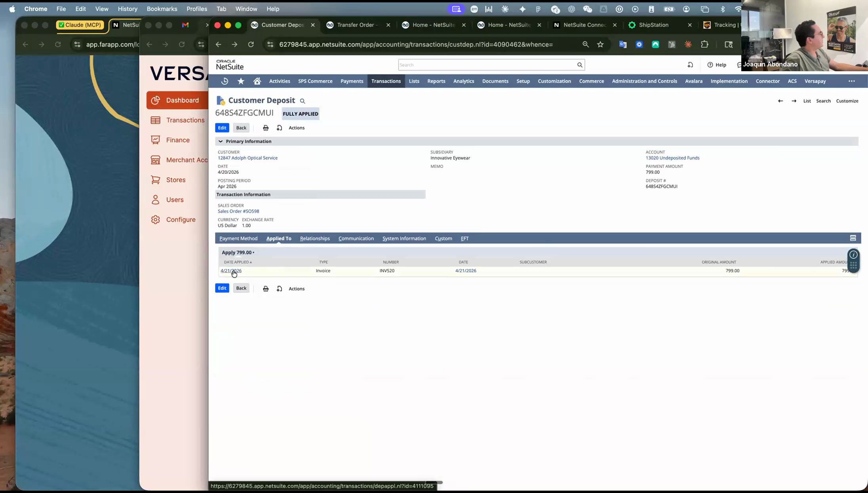The image size is (868, 493).
Task: Open the more menus ellipsis in NetSuite nav
Action: (852, 81)
